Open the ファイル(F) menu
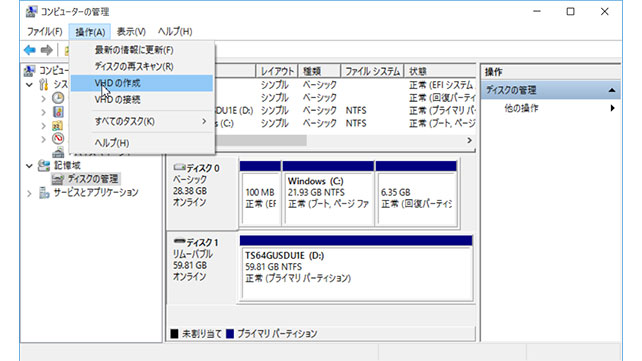The width and height of the screenshot is (642, 361). (x=45, y=32)
